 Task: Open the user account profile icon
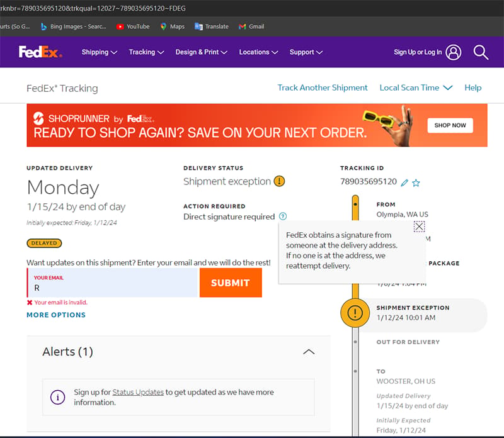coord(454,52)
